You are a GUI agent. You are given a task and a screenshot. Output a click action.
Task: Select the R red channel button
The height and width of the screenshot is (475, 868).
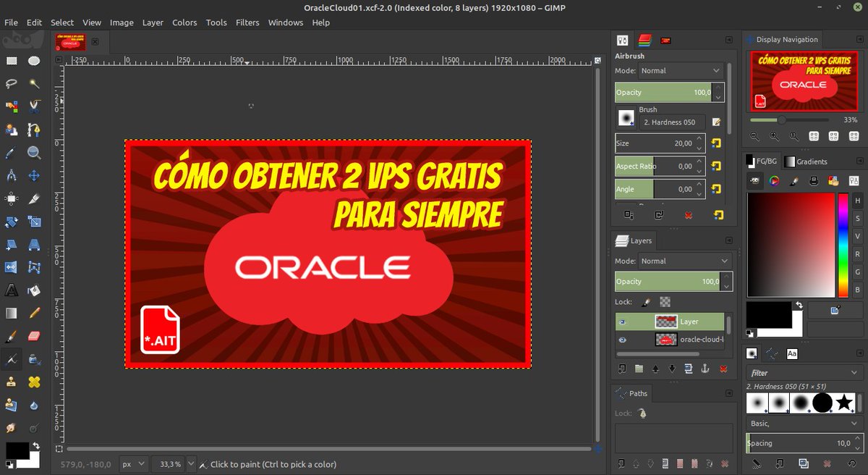point(857,254)
